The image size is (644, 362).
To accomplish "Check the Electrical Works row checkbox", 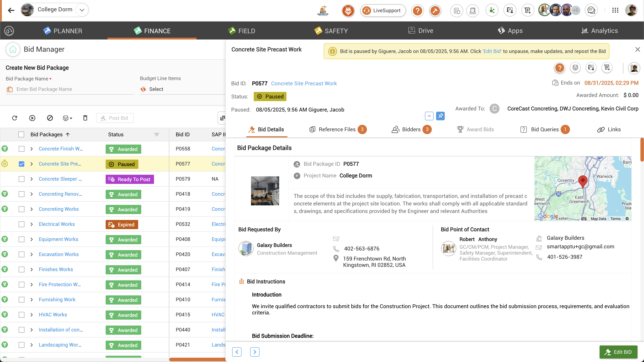I will [22, 224].
